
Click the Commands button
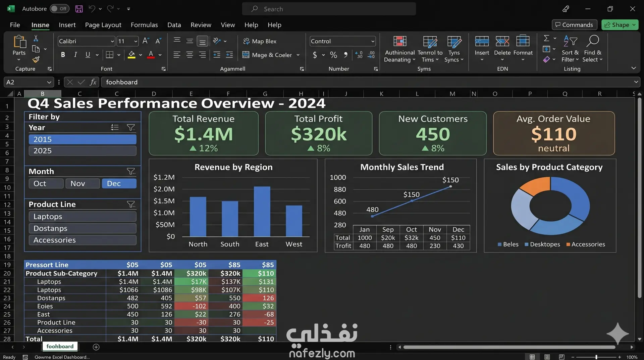pos(574,25)
